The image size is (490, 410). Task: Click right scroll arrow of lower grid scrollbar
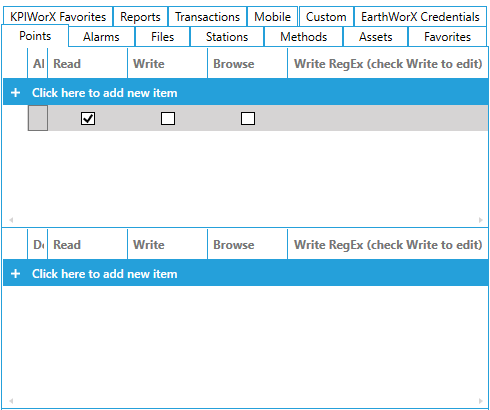coord(480,401)
